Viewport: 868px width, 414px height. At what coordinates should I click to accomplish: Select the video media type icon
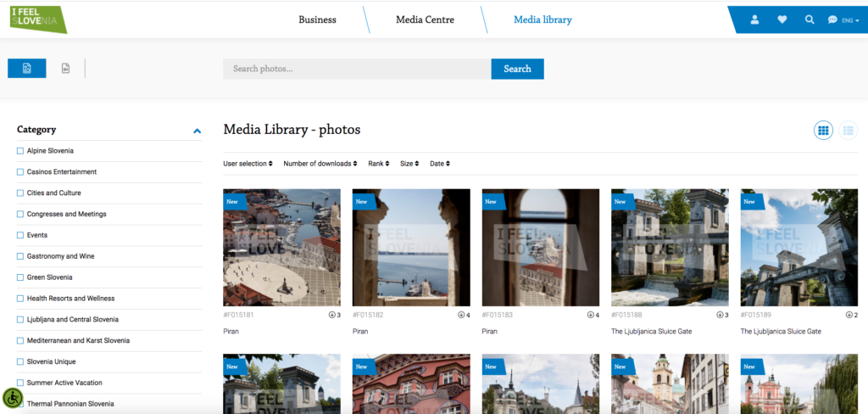(x=65, y=68)
